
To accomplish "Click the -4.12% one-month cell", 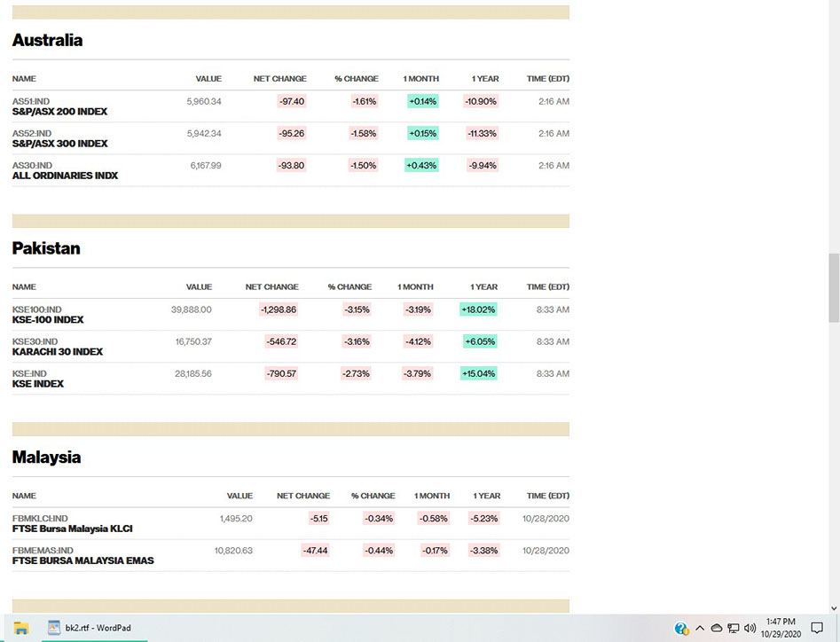I will 419,341.
